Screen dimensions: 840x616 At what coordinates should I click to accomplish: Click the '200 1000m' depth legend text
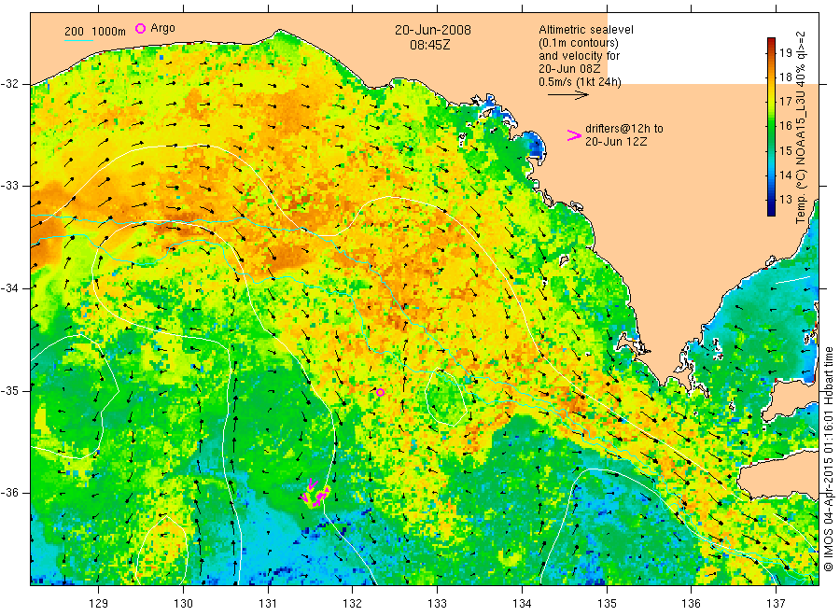[95, 32]
